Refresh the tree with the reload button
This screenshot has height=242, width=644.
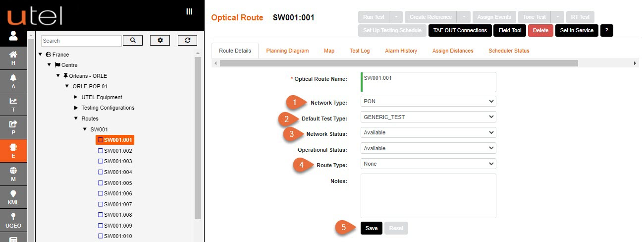[187, 41]
